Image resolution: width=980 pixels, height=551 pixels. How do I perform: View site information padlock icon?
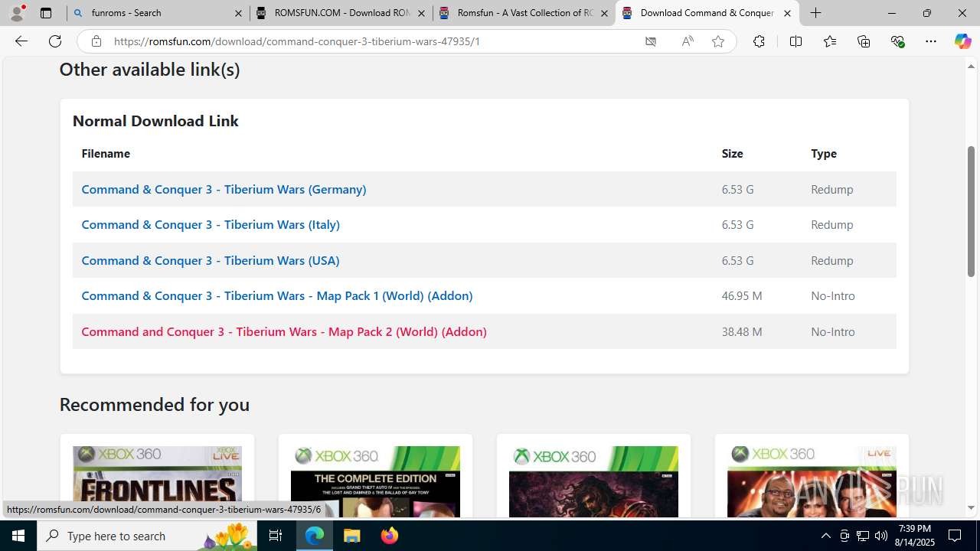[x=96, y=41]
